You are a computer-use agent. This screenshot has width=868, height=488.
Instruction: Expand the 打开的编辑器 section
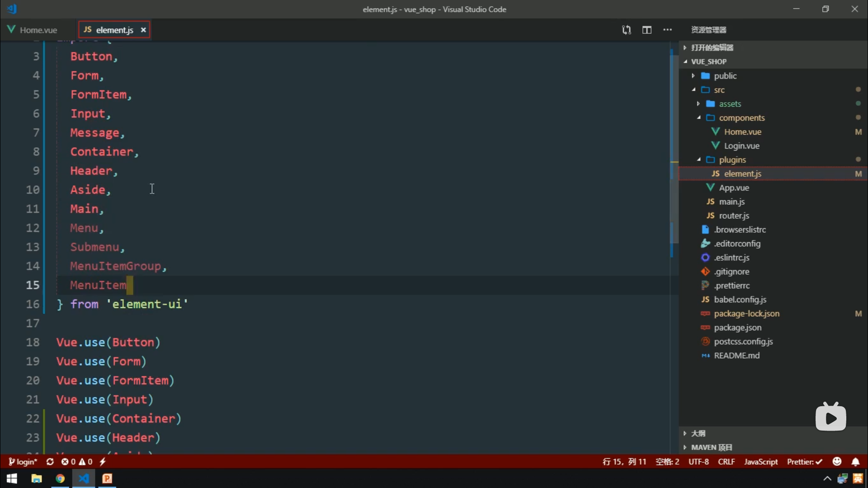click(x=773, y=47)
